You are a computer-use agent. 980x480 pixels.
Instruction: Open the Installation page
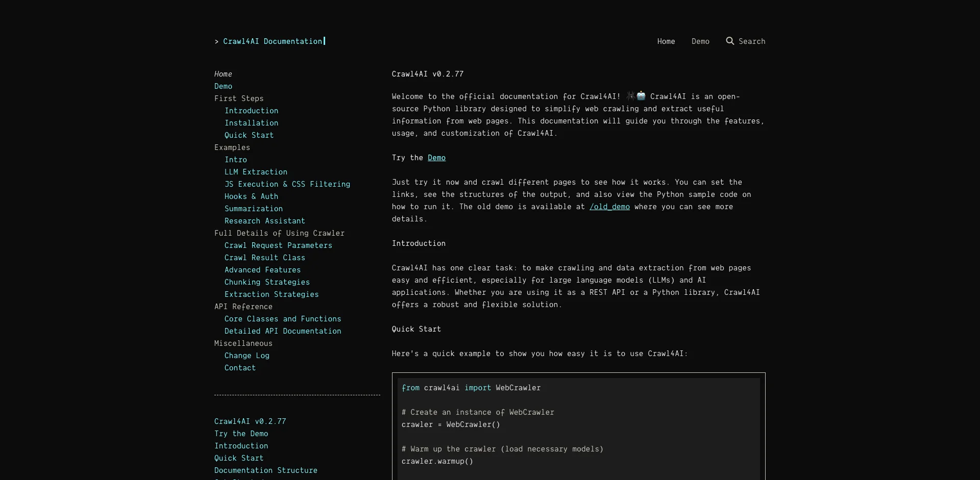(251, 123)
